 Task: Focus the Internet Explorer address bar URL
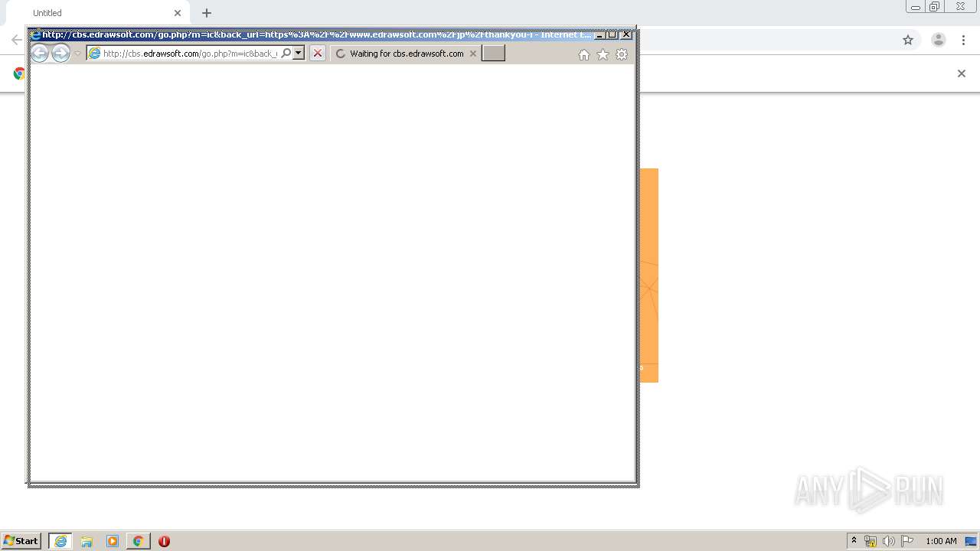[190, 54]
